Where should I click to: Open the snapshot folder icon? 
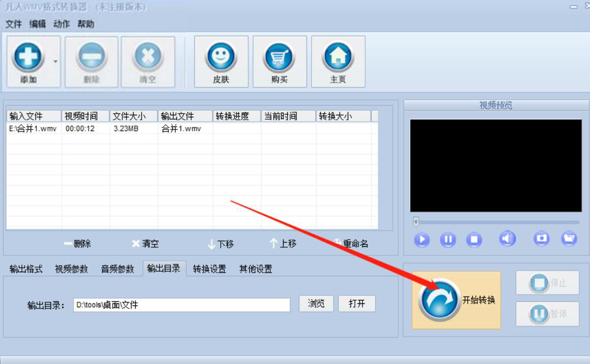[x=569, y=239]
